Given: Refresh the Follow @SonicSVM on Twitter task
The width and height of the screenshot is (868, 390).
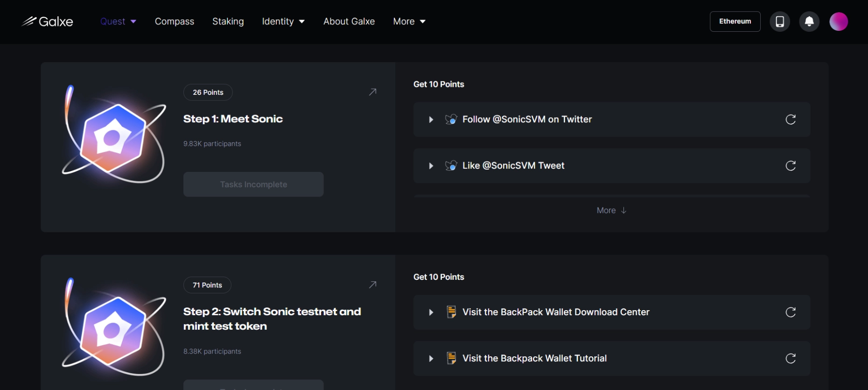Looking at the screenshot, I should pos(791,120).
